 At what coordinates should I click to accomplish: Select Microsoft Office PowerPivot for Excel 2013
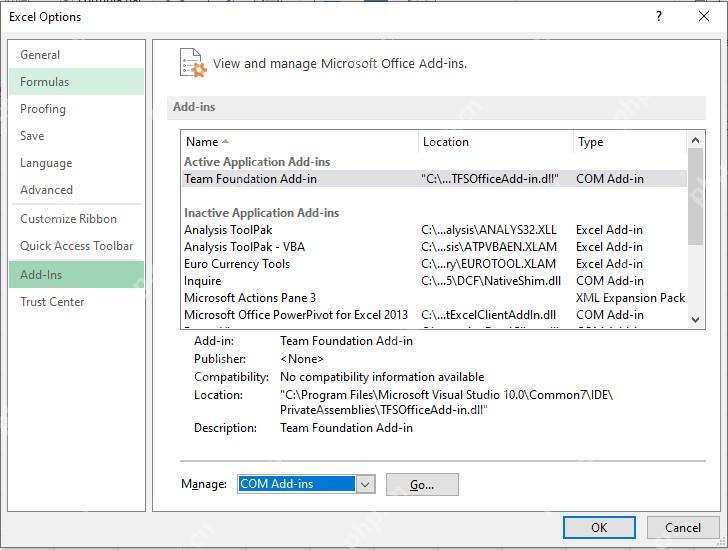coord(434,315)
